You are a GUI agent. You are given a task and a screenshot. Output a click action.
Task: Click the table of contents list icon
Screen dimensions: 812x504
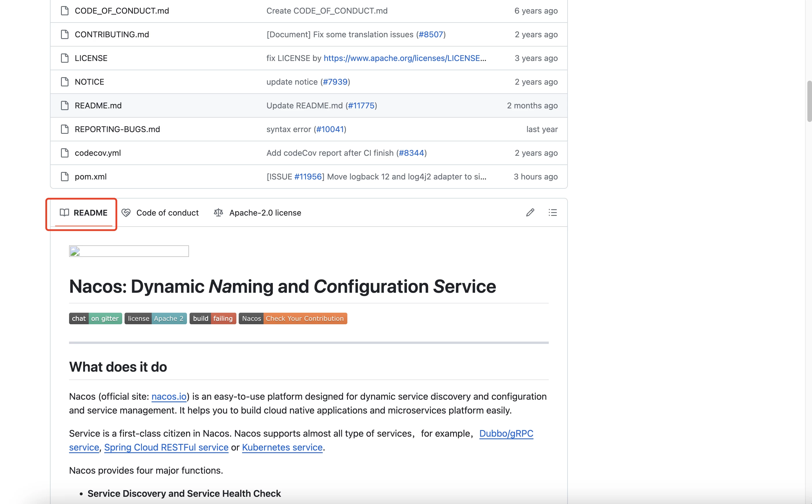(x=553, y=212)
